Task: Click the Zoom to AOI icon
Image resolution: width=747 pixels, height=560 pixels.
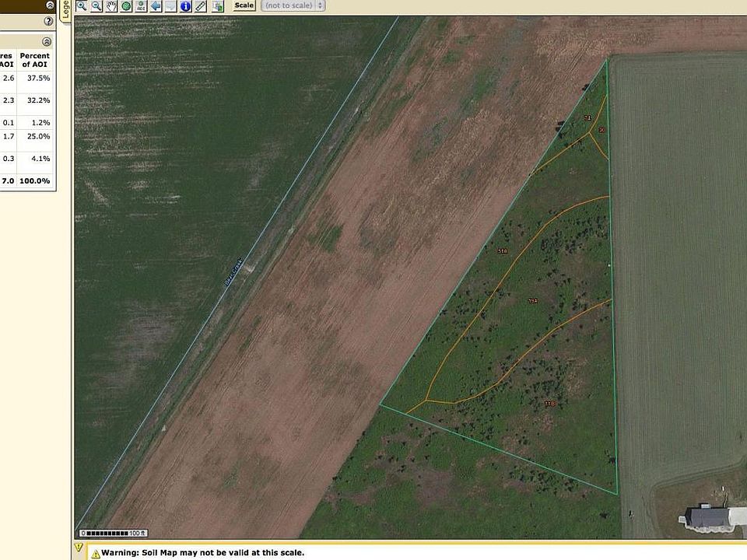Action: pos(141,5)
